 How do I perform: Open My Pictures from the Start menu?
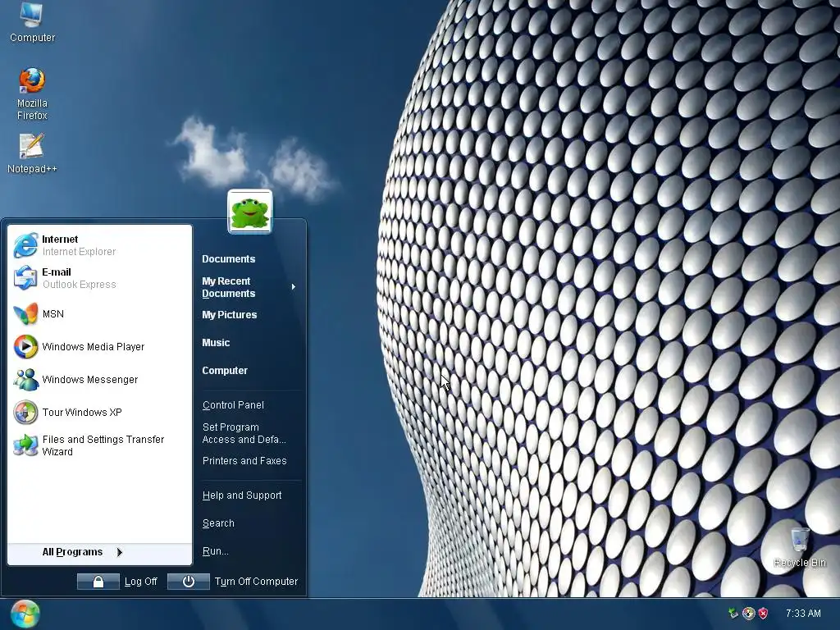230,315
